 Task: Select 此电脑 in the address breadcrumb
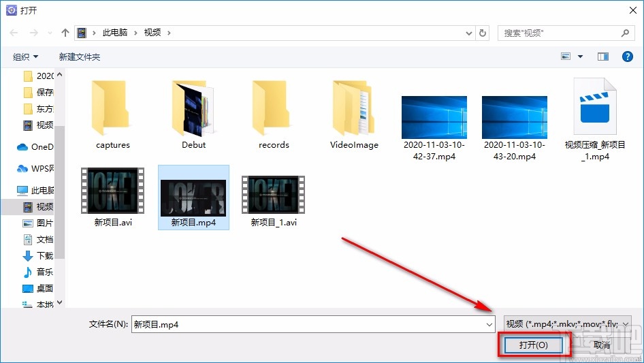point(115,33)
